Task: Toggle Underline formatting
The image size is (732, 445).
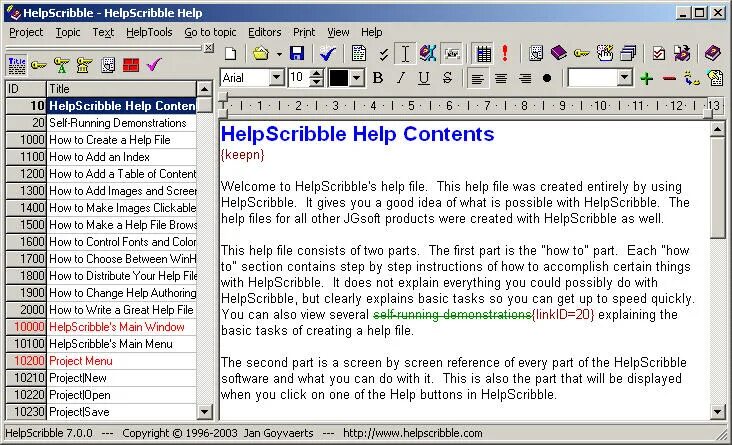Action: [423, 78]
